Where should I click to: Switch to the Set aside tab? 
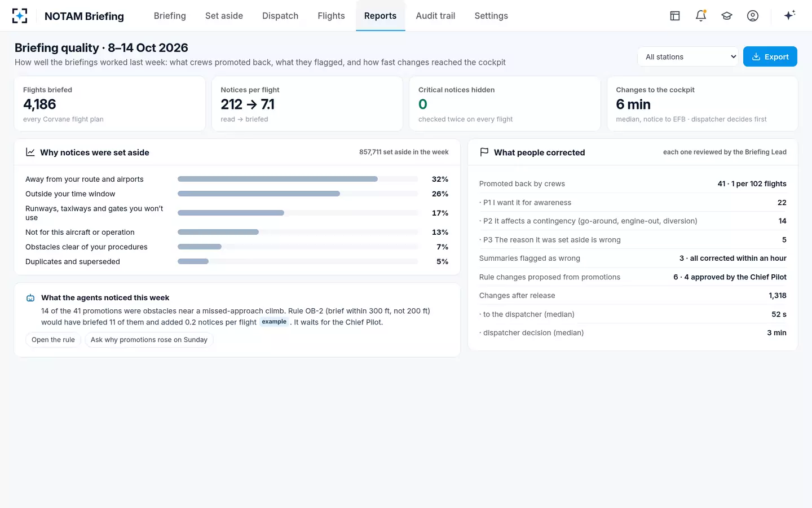[224, 16]
